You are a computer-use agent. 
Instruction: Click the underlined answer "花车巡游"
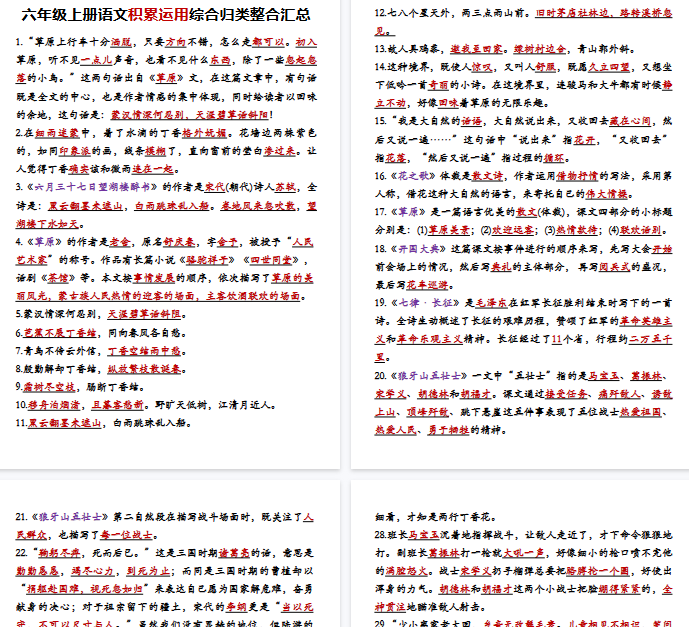pos(428,285)
